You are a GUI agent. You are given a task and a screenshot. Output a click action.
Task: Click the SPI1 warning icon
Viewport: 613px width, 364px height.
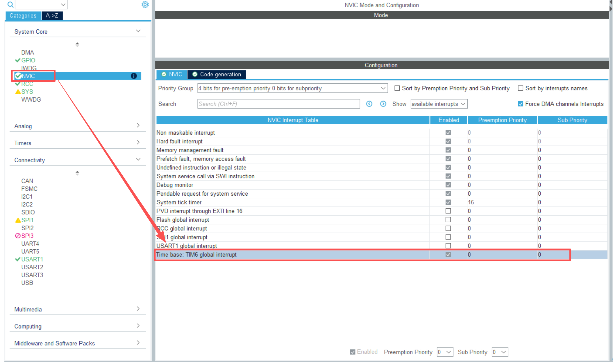18,220
